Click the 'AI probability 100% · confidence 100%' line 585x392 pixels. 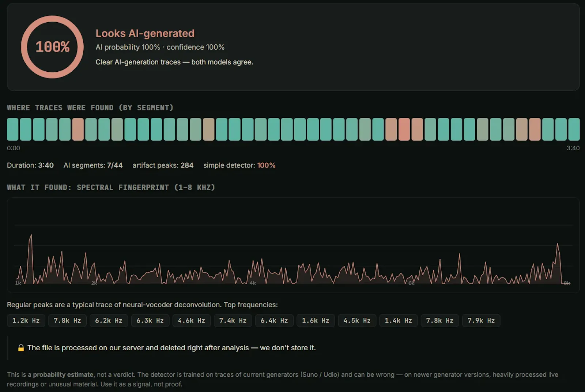160,47
